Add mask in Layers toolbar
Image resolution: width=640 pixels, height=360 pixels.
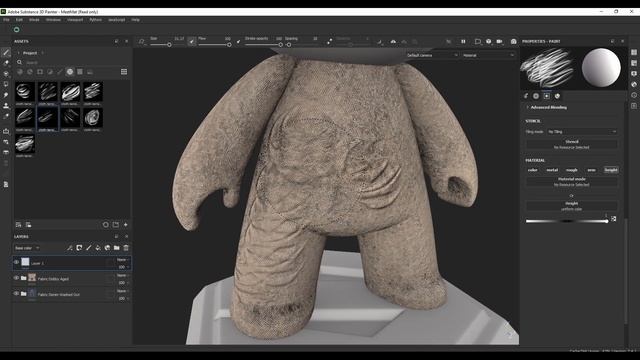tap(79, 248)
